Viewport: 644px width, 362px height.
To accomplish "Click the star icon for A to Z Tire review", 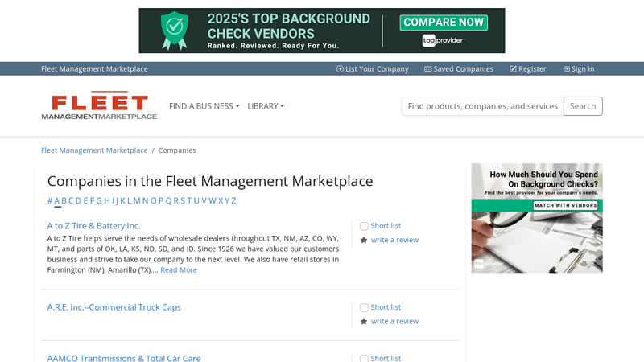I will coord(364,240).
